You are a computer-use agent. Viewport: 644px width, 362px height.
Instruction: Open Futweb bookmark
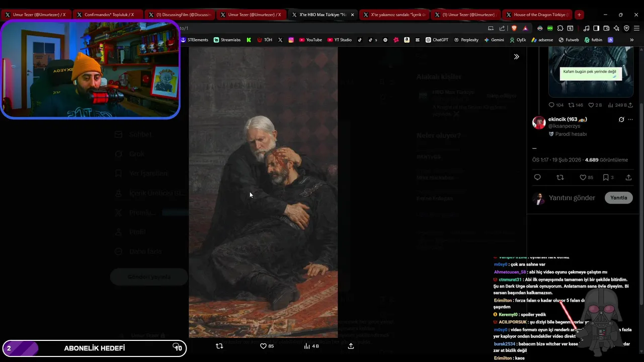click(569, 40)
